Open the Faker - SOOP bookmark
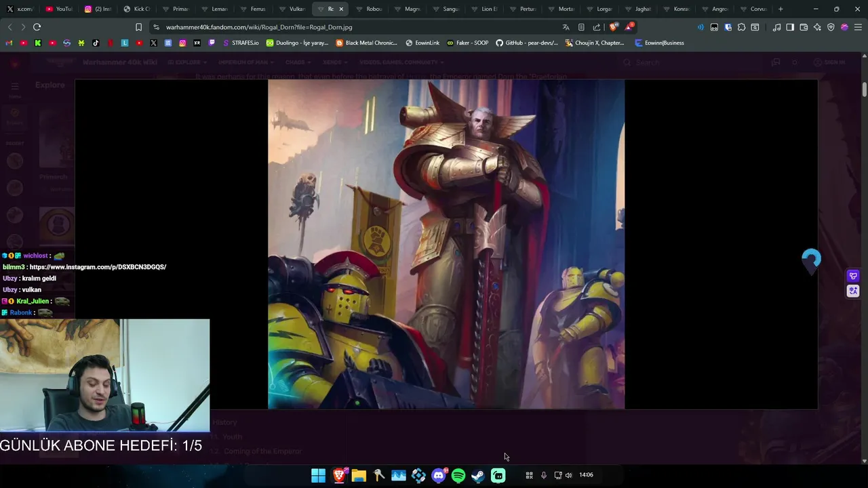The width and height of the screenshot is (868, 488). (467, 43)
